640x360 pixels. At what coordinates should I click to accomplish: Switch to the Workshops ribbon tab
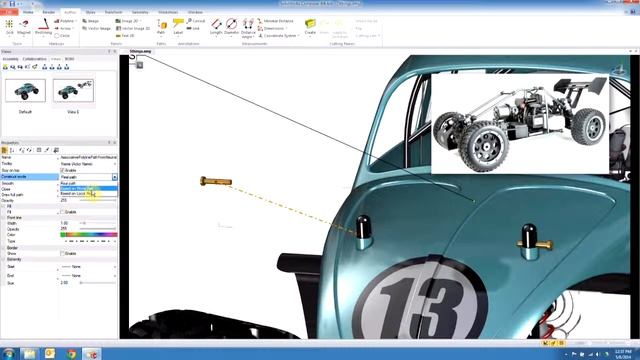tap(168, 12)
